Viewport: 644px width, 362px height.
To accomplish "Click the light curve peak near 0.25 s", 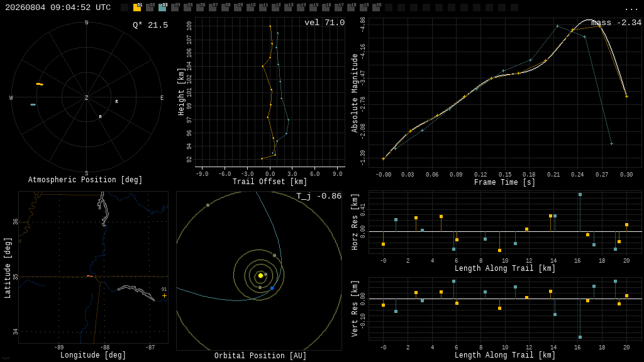I will click(x=588, y=19).
